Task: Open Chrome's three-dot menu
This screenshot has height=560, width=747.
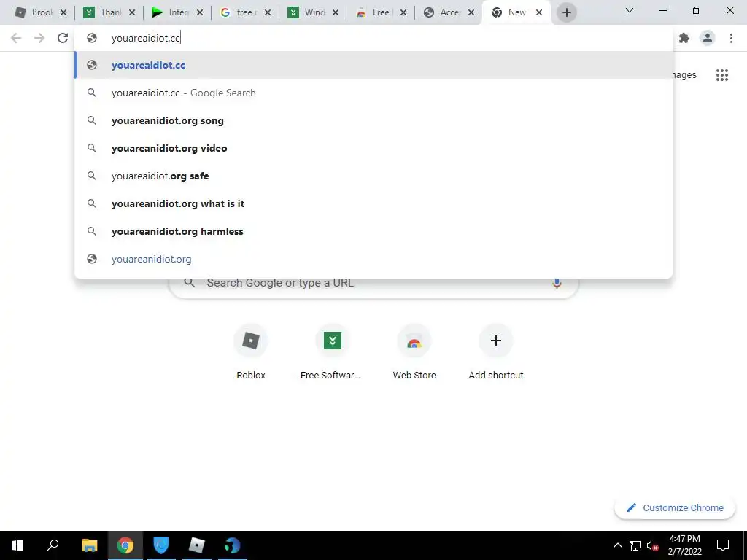Action: pos(731,38)
